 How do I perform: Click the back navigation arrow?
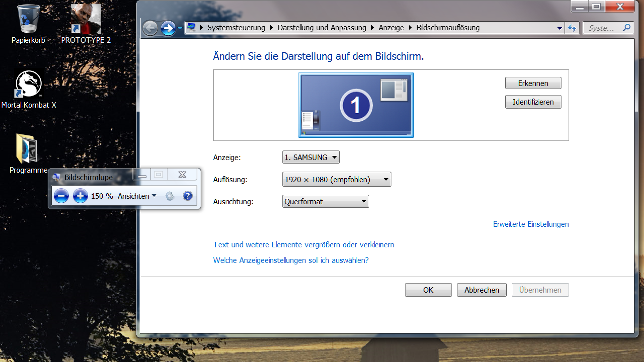tap(150, 28)
